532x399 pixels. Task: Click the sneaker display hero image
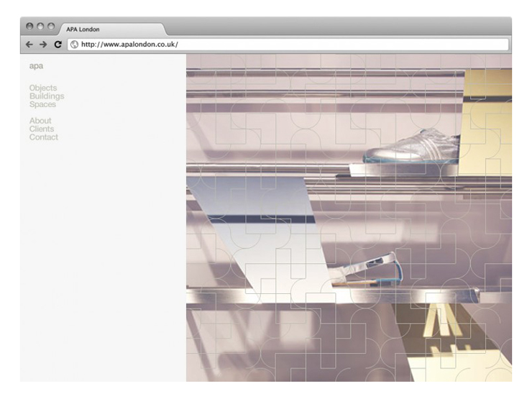click(x=349, y=218)
